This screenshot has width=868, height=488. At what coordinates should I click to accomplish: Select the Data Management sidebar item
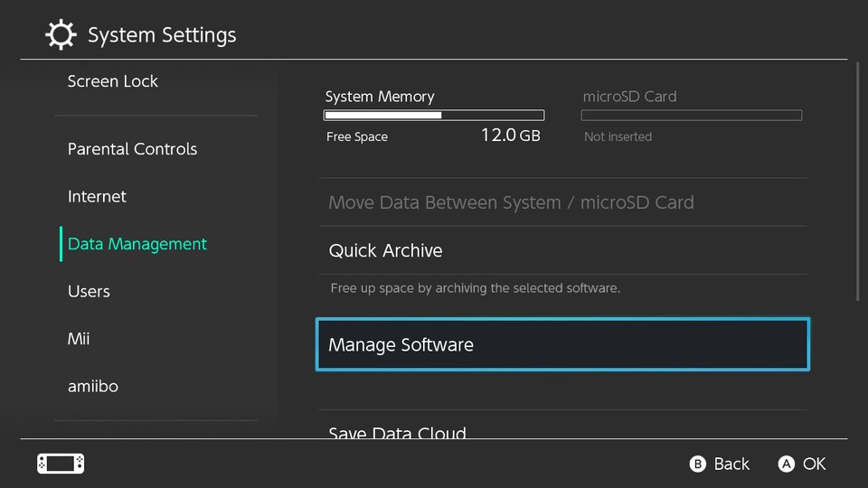click(137, 244)
